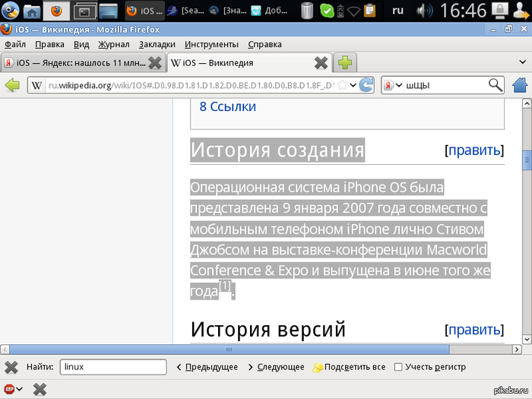Go to the Firefox home page icon
The width and height of the screenshot is (532, 399).
pos(521,85)
